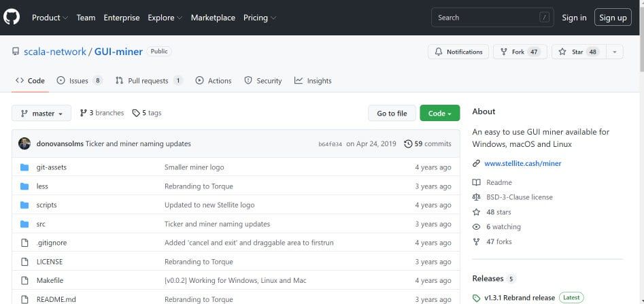Open the www.stellite.cash/miner link

(x=523, y=163)
